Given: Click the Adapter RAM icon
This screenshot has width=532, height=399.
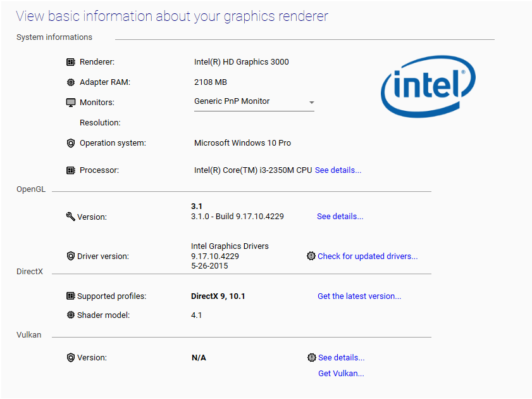Looking at the screenshot, I should [x=71, y=82].
